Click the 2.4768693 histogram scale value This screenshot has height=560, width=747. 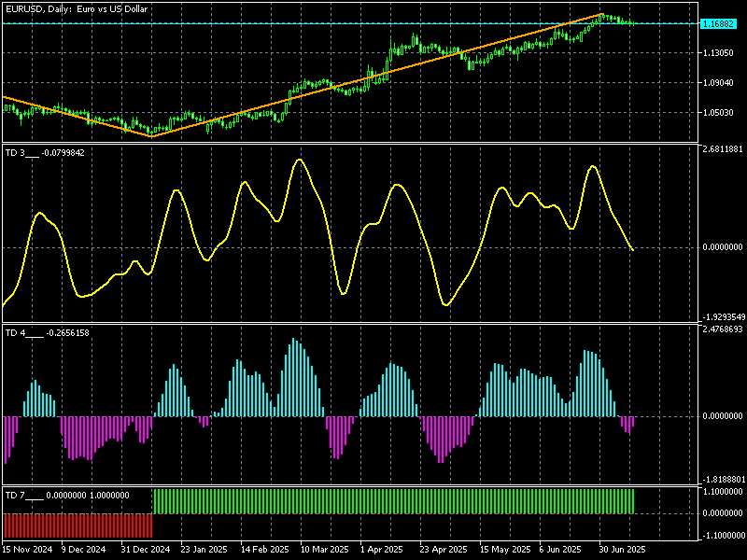click(722, 329)
